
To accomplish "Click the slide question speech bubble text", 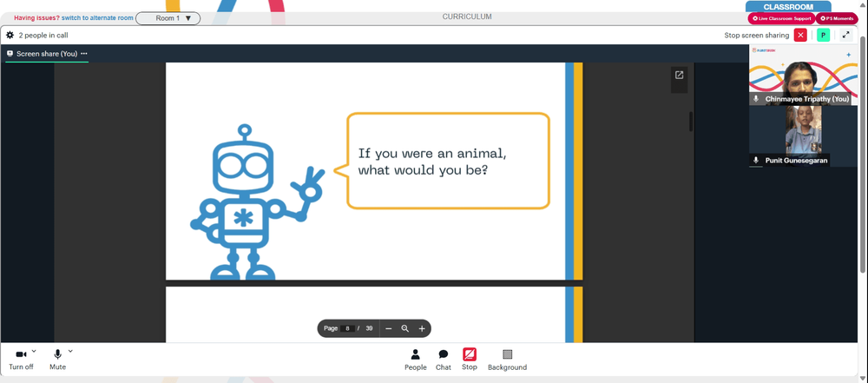I will click(x=432, y=162).
